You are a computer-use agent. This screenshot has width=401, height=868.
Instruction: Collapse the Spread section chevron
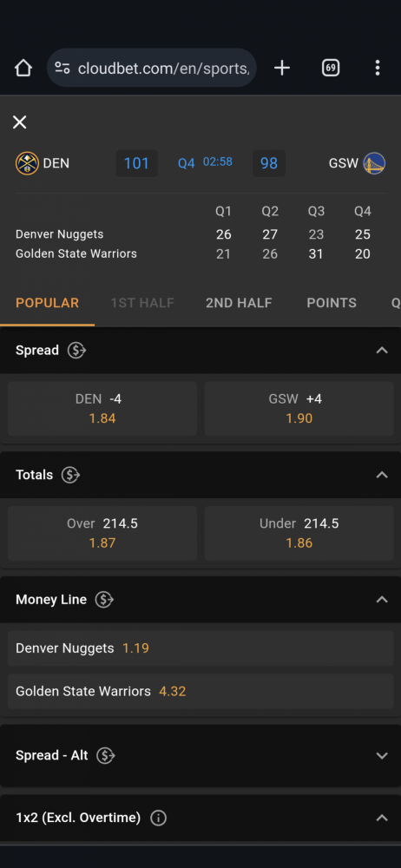(382, 351)
